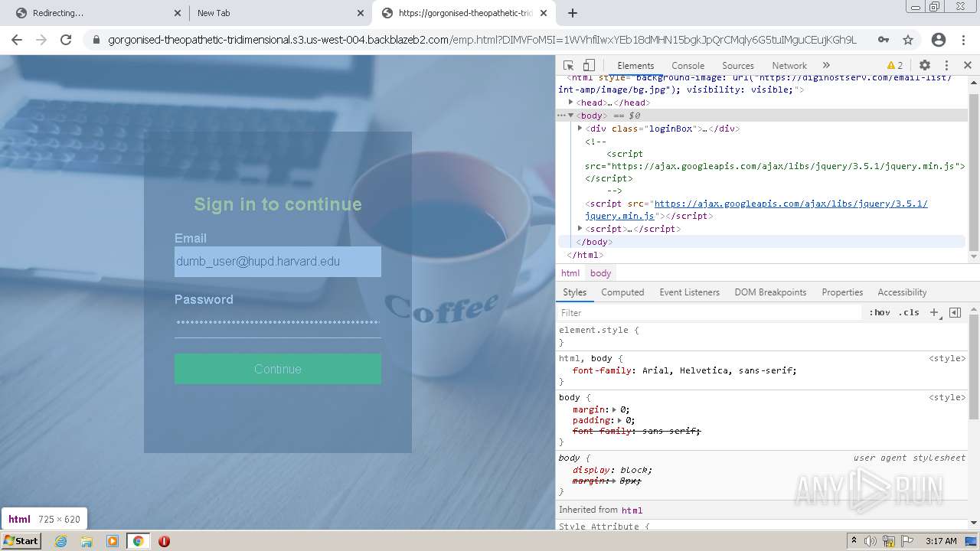Open Chrome's three-dot menu
980x551 pixels.
click(x=965, y=40)
